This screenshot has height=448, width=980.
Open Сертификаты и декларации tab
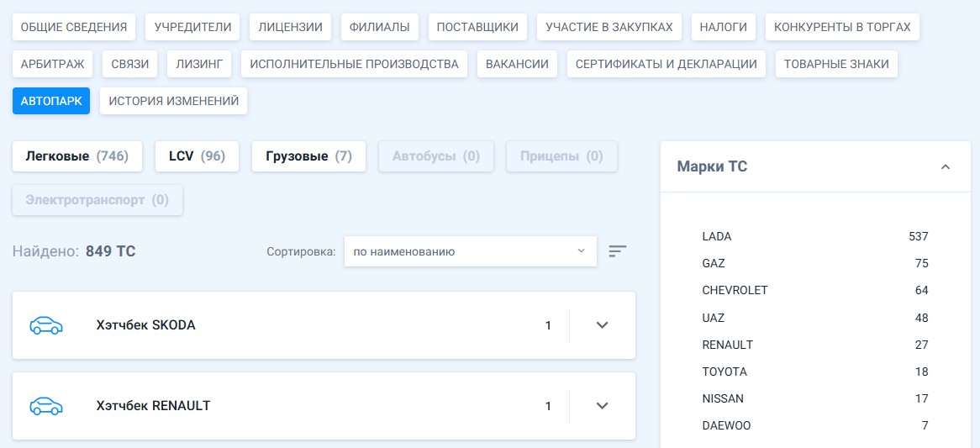(x=667, y=64)
